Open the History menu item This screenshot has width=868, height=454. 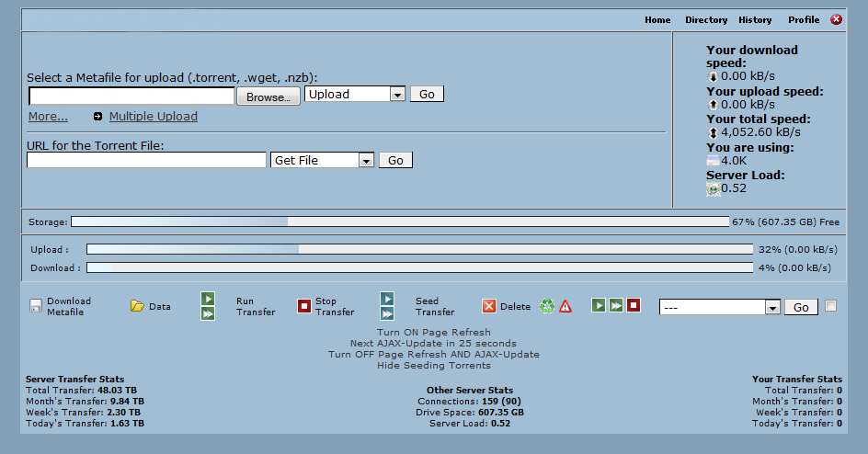click(x=755, y=20)
